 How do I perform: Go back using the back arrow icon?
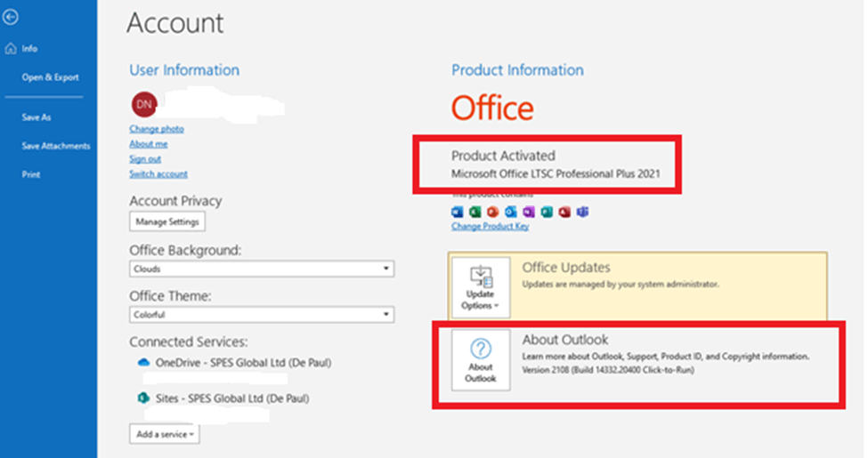[x=10, y=17]
